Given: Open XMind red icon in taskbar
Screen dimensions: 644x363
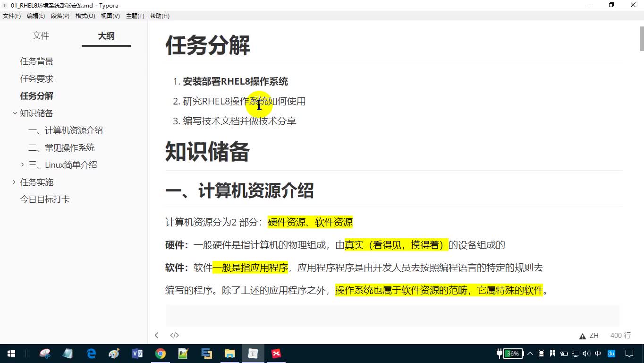Looking at the screenshot, I should pyautogui.click(x=276, y=353).
